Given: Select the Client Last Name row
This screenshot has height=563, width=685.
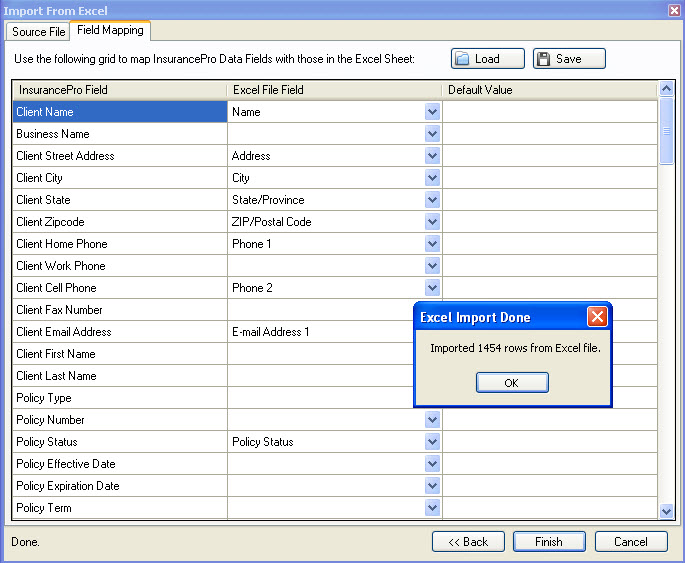Looking at the screenshot, I should [x=120, y=376].
